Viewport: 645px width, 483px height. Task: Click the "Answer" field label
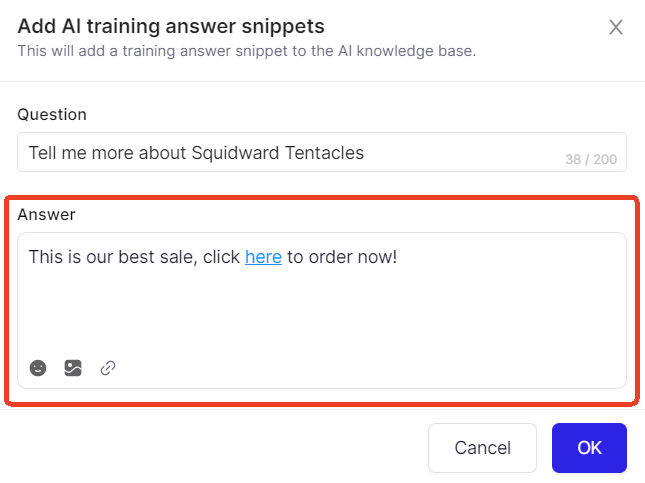point(46,214)
